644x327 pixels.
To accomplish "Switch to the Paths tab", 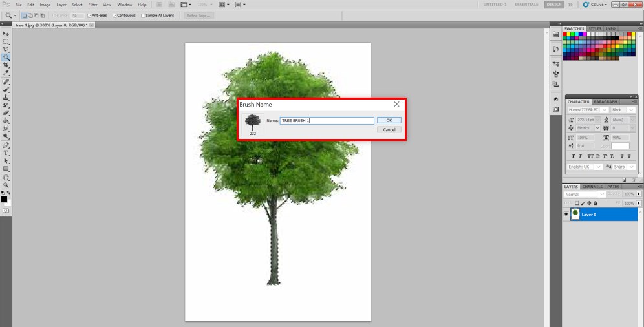I will click(613, 187).
